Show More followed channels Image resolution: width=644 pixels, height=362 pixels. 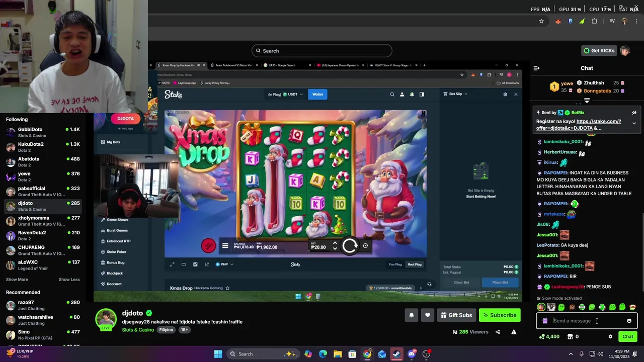click(x=17, y=280)
